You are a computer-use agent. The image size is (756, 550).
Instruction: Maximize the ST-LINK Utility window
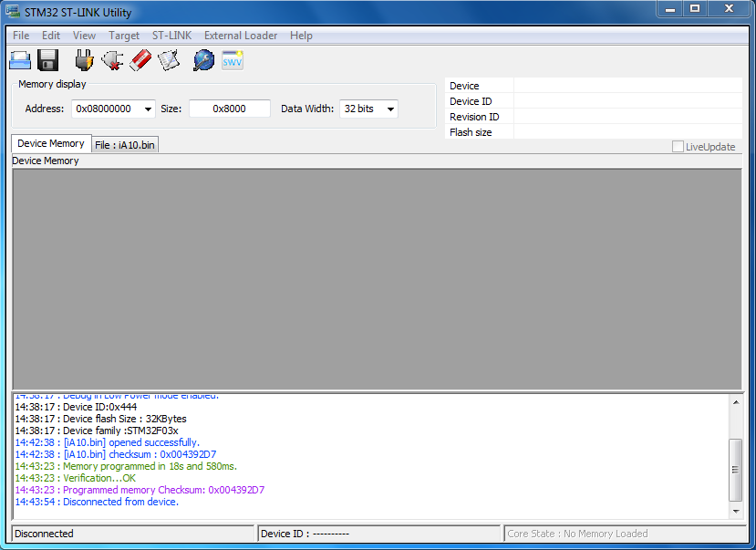pos(695,9)
